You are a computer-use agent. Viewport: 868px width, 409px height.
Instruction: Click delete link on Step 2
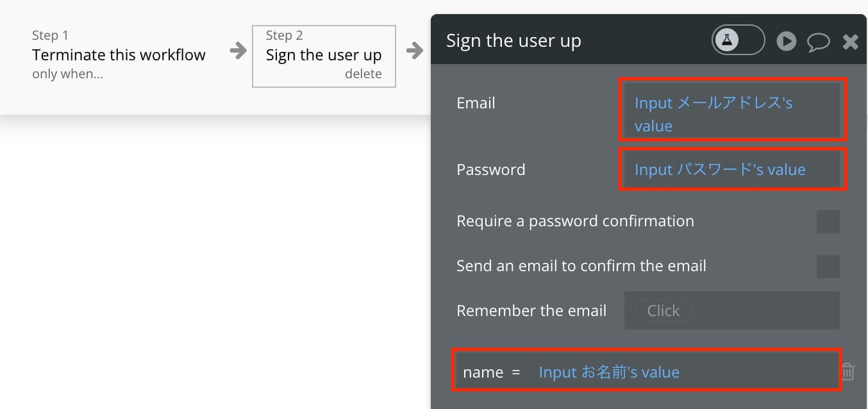(x=363, y=74)
